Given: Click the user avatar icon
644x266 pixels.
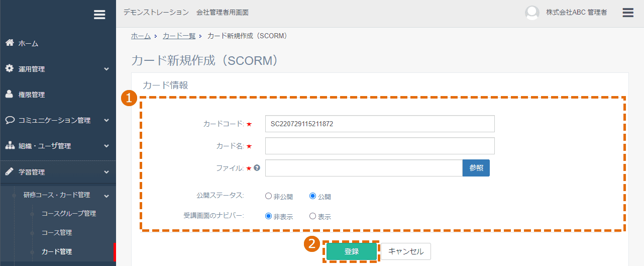Looking at the screenshot, I should [x=532, y=13].
